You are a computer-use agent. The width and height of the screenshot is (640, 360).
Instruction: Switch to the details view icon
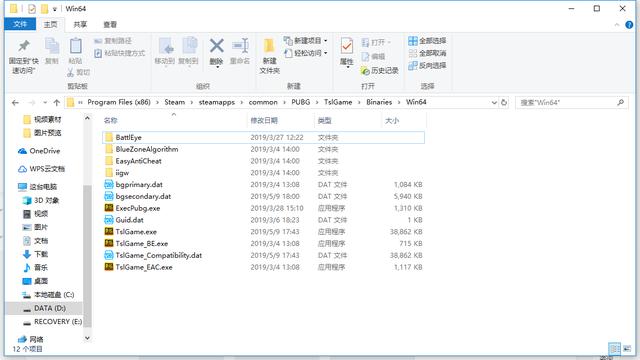[614, 349]
